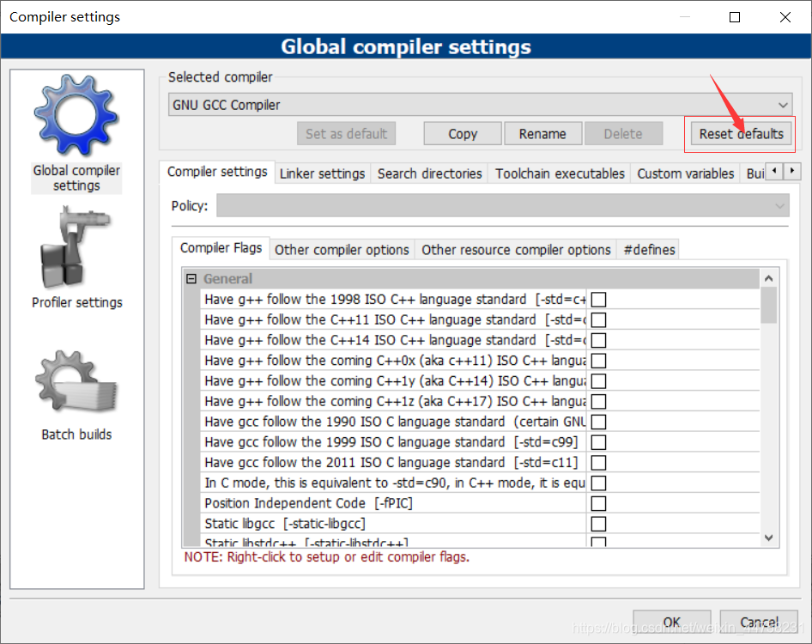Enable the 1998 ISO C++ standard flag
The image size is (812, 644).
pyautogui.click(x=598, y=300)
